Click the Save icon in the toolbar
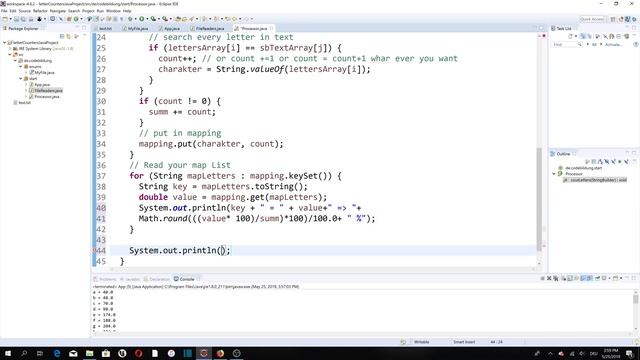This screenshot has height=360, width=640. pos(16,19)
